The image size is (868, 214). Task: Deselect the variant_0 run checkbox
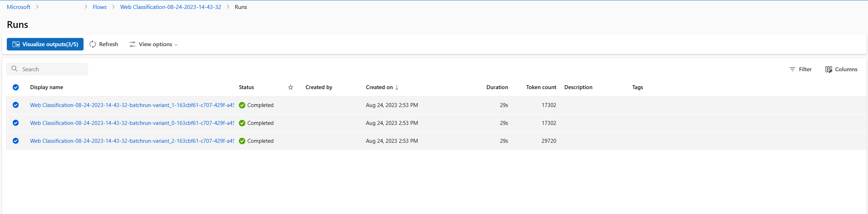(16, 123)
